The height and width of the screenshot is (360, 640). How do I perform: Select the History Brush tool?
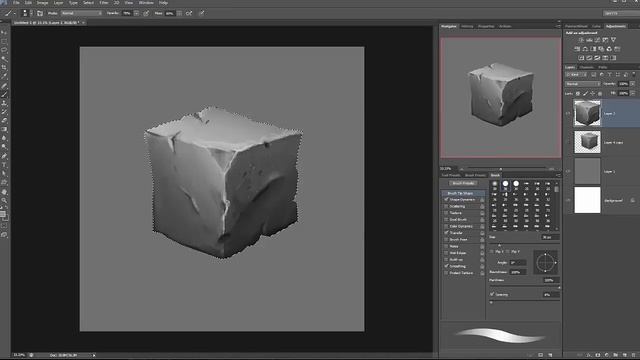pos(4,112)
